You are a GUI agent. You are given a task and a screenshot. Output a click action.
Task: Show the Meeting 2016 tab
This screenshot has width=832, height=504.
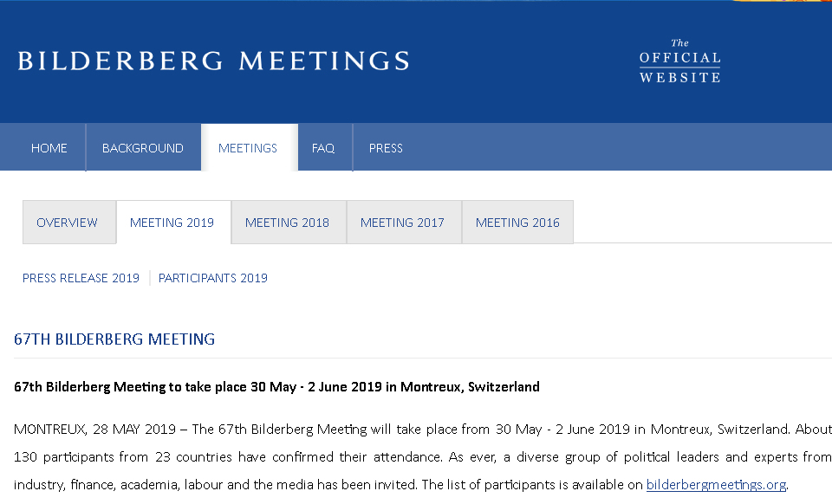(x=517, y=223)
